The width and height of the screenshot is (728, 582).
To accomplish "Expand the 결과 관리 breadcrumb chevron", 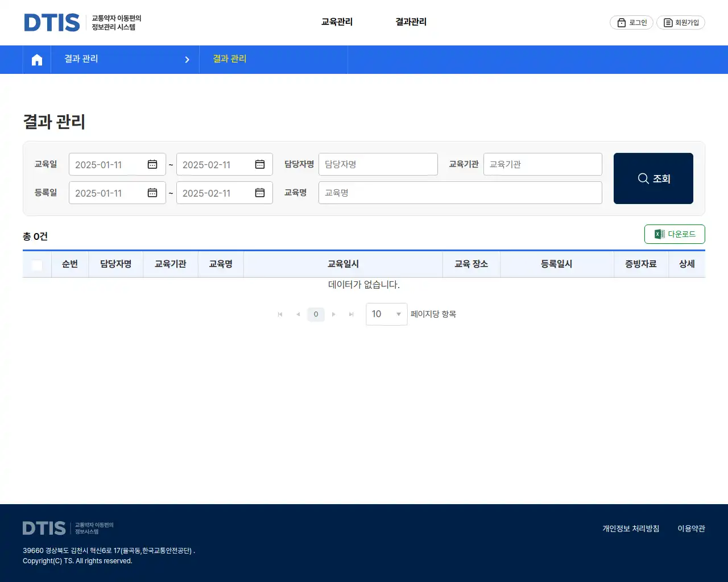I will [187, 60].
